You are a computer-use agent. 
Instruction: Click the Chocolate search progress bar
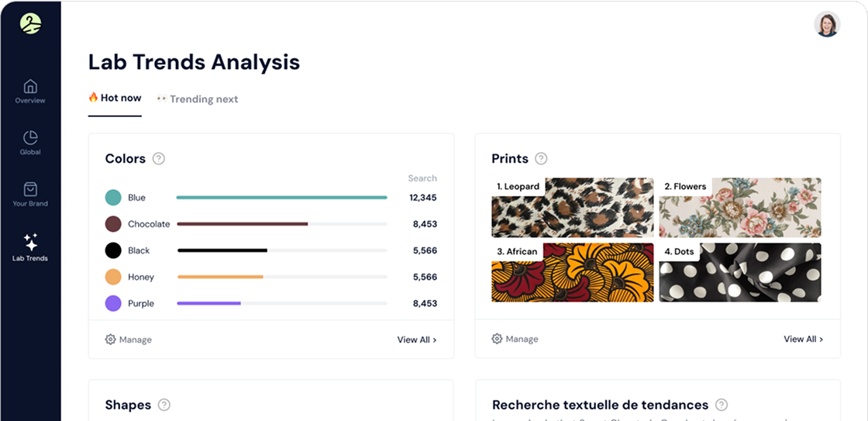[282, 224]
